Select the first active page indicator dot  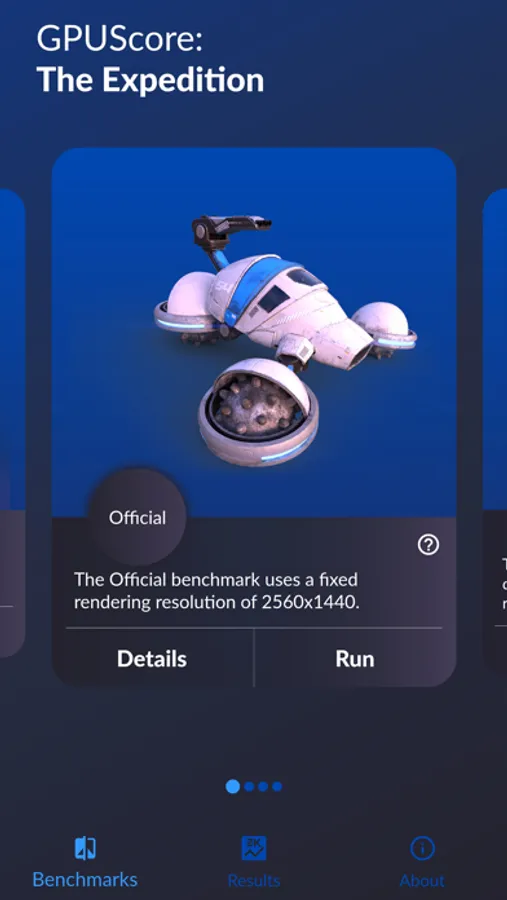coord(233,786)
